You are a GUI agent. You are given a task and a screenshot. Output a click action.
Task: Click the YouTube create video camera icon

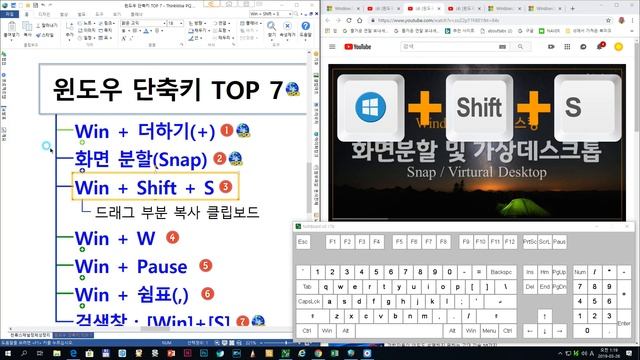click(551, 47)
